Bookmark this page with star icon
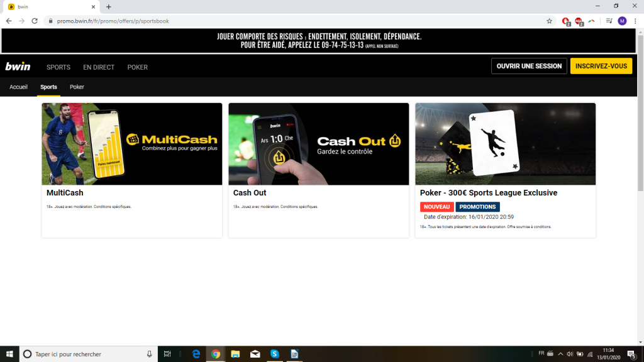The width and height of the screenshot is (644, 362). tap(549, 21)
